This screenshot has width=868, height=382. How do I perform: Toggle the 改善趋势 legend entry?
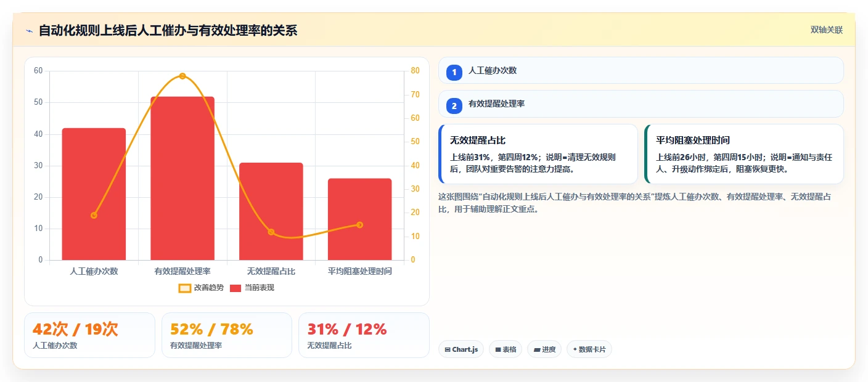(x=202, y=288)
